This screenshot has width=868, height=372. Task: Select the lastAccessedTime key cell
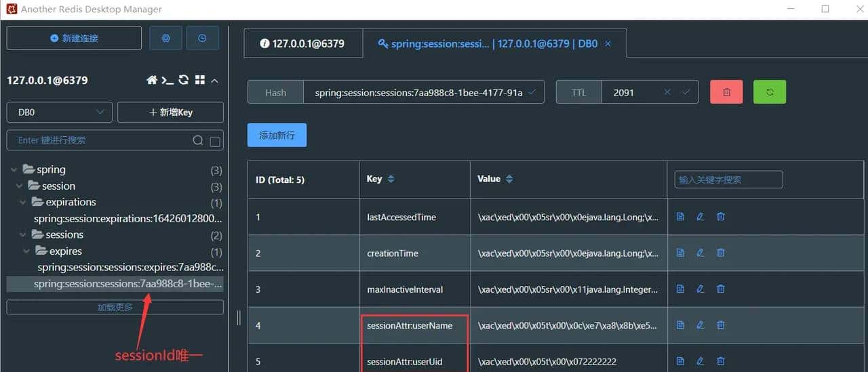pos(414,217)
